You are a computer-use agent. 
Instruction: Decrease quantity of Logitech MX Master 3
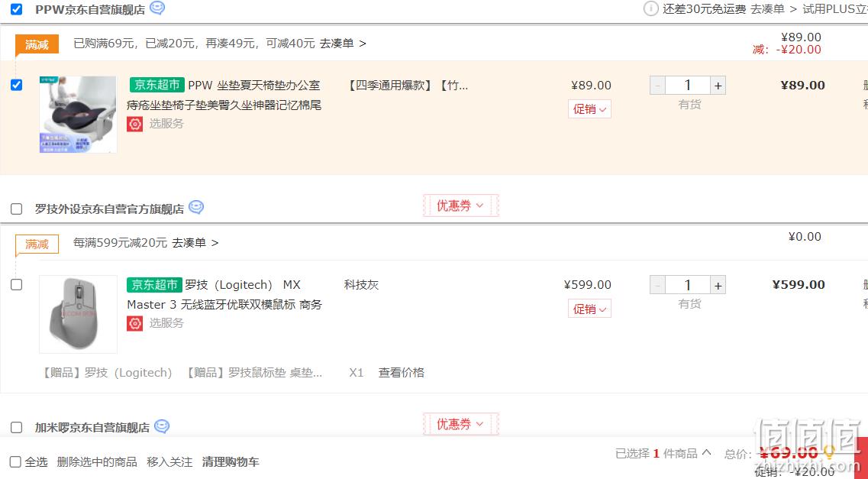point(657,285)
